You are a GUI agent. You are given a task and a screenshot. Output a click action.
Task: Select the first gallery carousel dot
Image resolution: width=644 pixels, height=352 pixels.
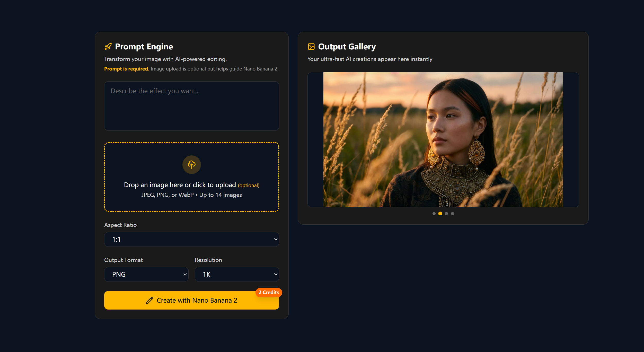[x=434, y=214]
